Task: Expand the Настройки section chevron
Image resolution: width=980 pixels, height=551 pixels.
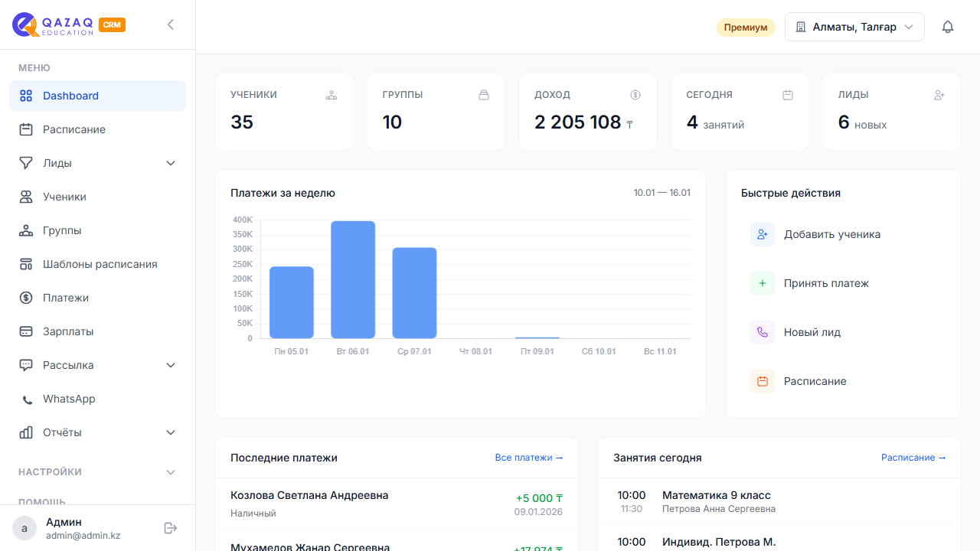Action: point(171,472)
